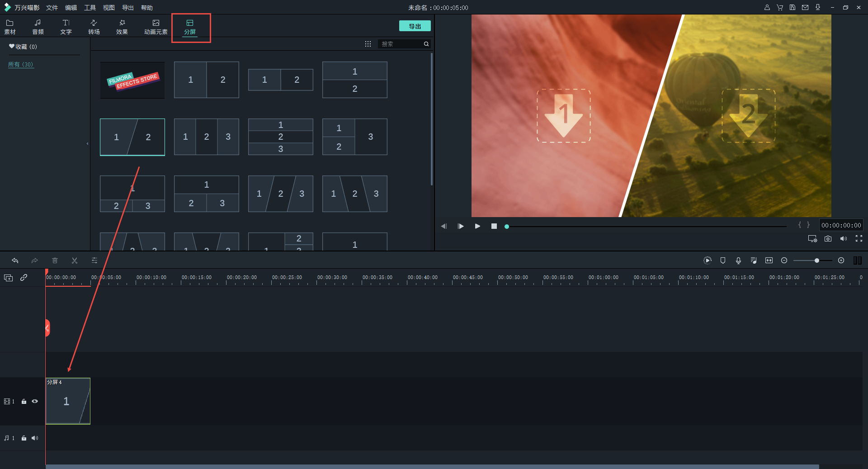This screenshot has height=469, width=868.
Task: Enter fullscreen preview mode
Action: coord(859,239)
